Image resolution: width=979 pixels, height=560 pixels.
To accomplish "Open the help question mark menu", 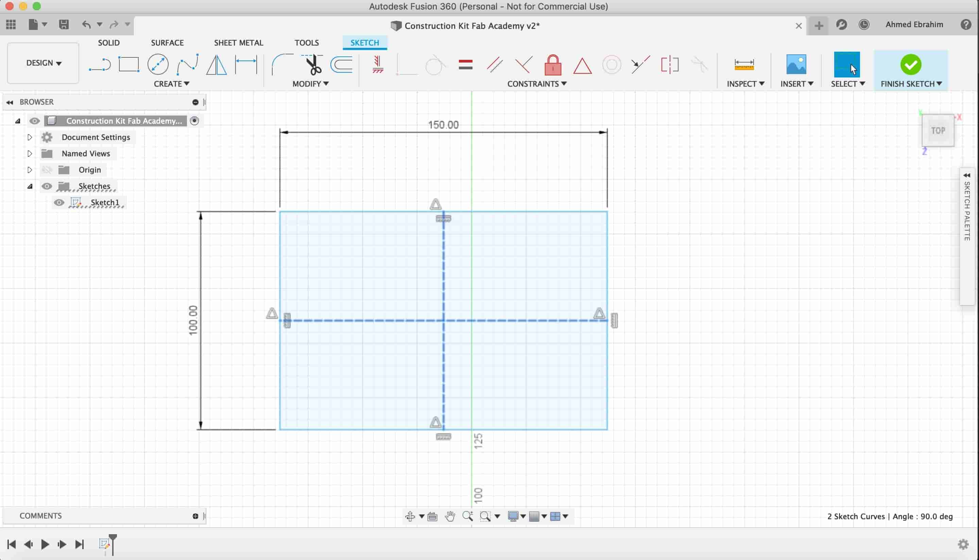I will [x=965, y=24].
